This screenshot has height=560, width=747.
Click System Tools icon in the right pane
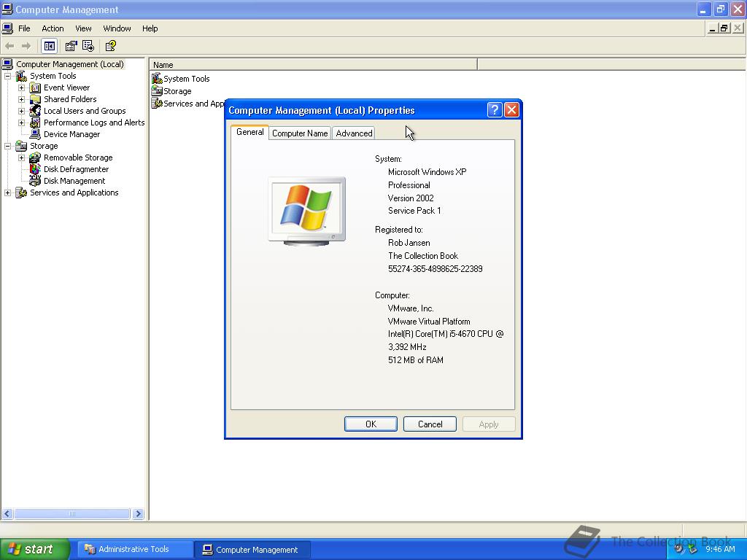(x=157, y=79)
